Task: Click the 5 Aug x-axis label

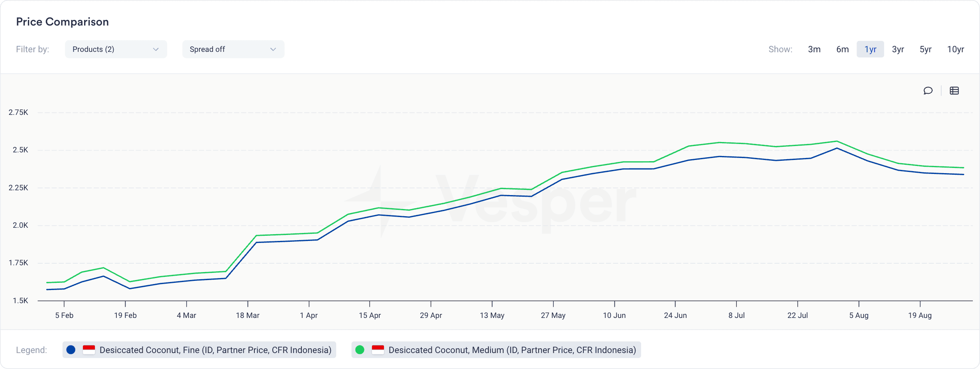Action: 859,315
